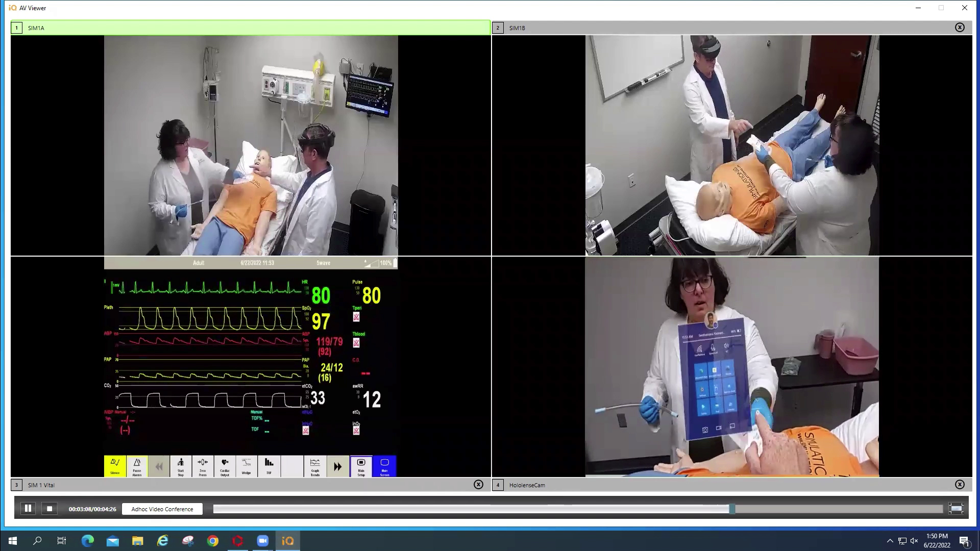The image size is (980, 551).
Task: Pause the video playback
Action: pos(28,509)
